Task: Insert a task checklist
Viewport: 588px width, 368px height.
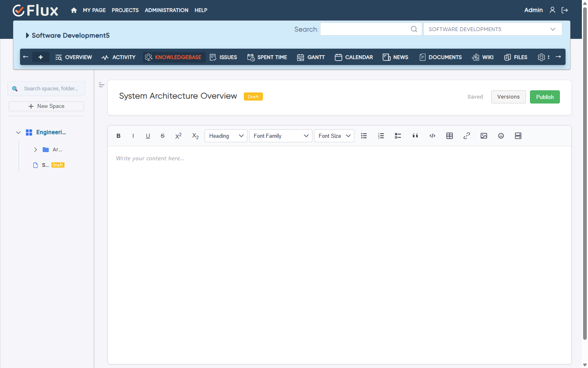Action: (x=398, y=136)
